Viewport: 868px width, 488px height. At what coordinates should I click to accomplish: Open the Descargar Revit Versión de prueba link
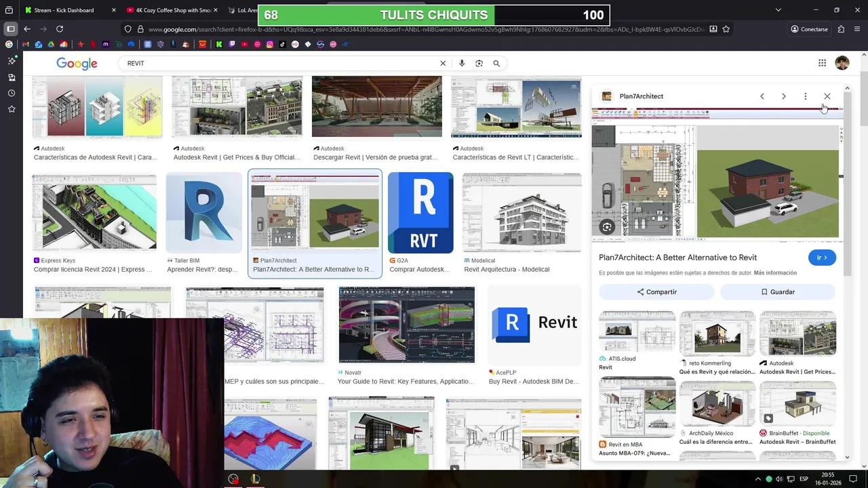(375, 157)
